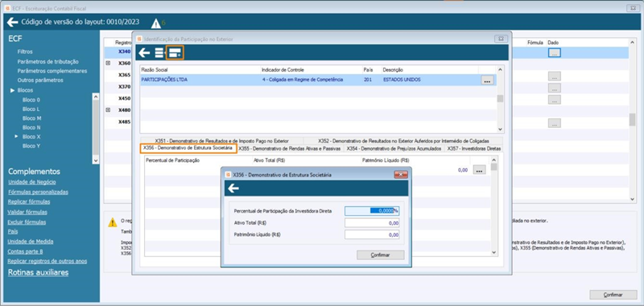The image size is (644, 306).
Task: Click back arrow in Identificação da Participação window
Action: point(144,52)
